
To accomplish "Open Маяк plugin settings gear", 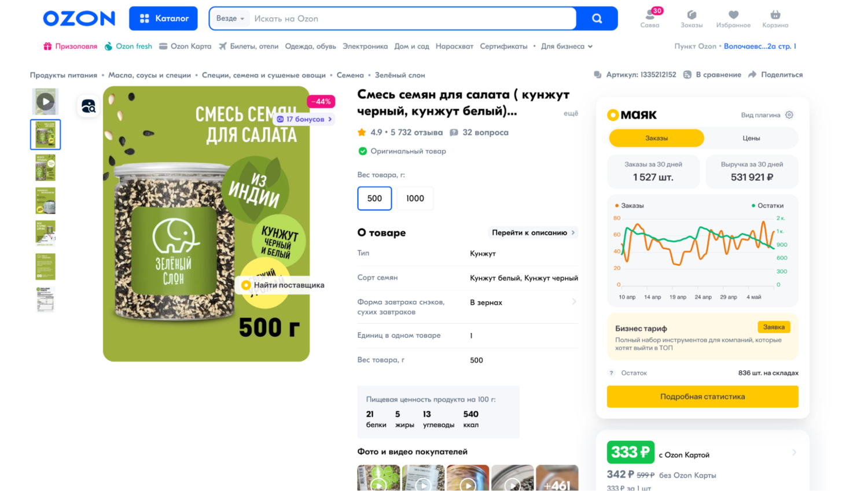I will tap(789, 115).
